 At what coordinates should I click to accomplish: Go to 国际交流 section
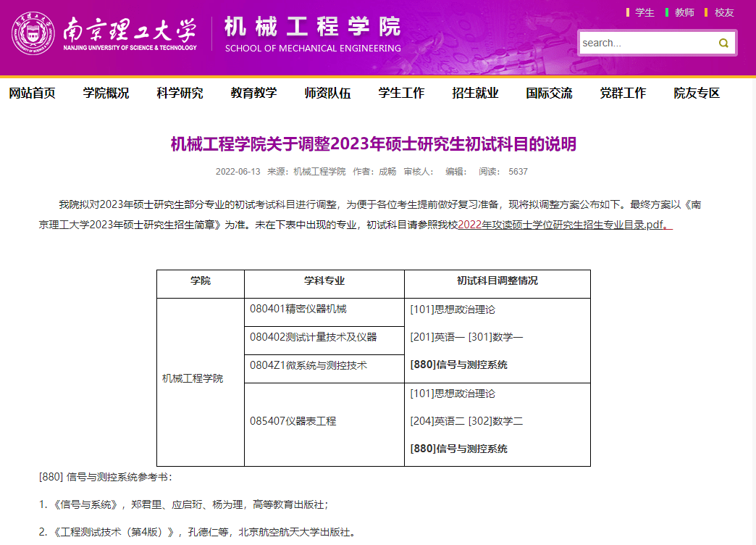click(549, 93)
